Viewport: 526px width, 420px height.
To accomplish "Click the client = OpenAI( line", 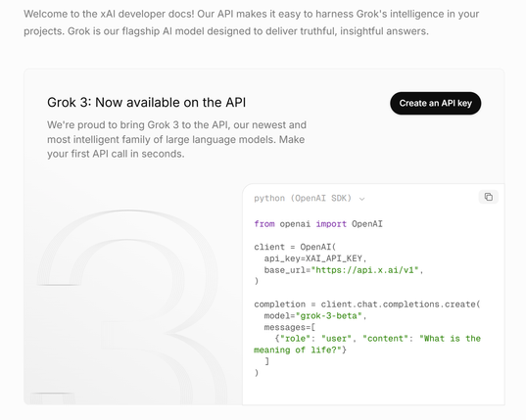I will [x=295, y=247].
